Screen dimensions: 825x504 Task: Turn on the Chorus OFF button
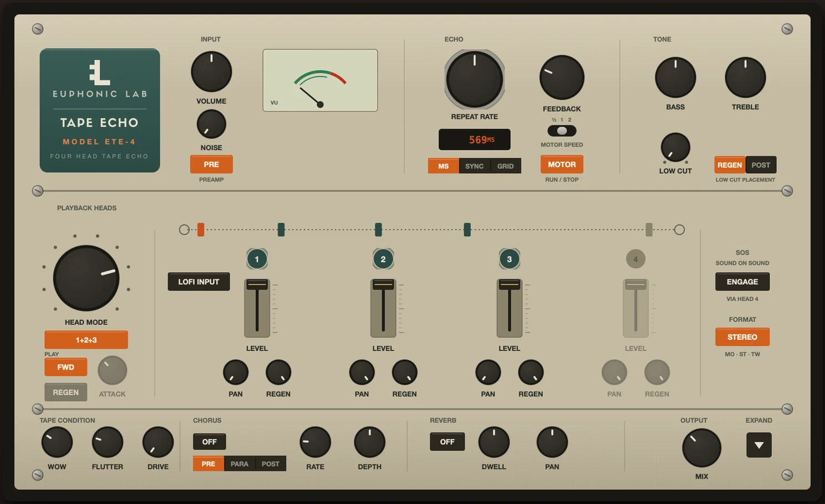[x=209, y=441]
